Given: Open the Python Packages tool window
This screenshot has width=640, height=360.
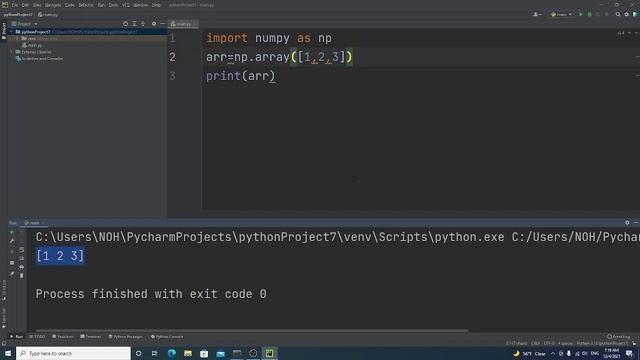Looking at the screenshot, I should click(x=126, y=337).
